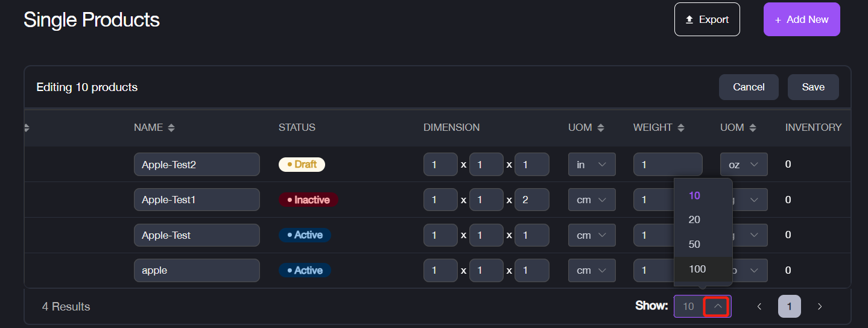The image size is (868, 328).
Task: Open the 'cm' unit dropdown for Apple-Test1
Action: point(591,200)
